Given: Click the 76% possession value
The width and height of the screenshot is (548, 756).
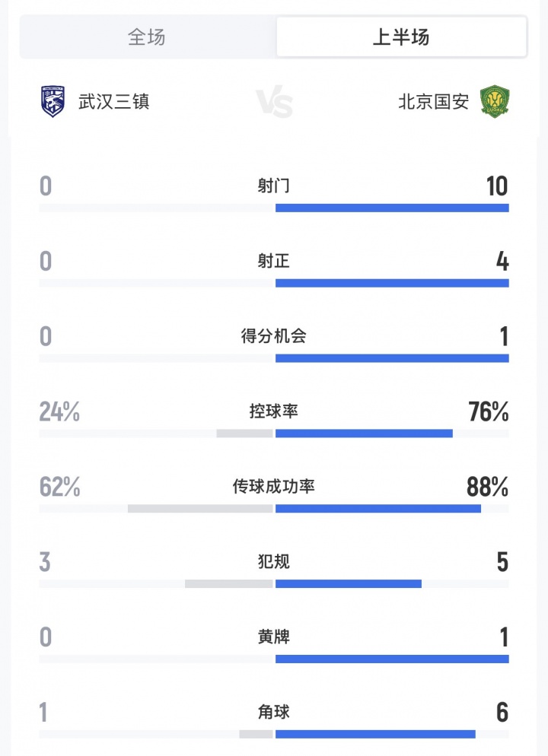Looking at the screenshot, I should click(489, 411).
